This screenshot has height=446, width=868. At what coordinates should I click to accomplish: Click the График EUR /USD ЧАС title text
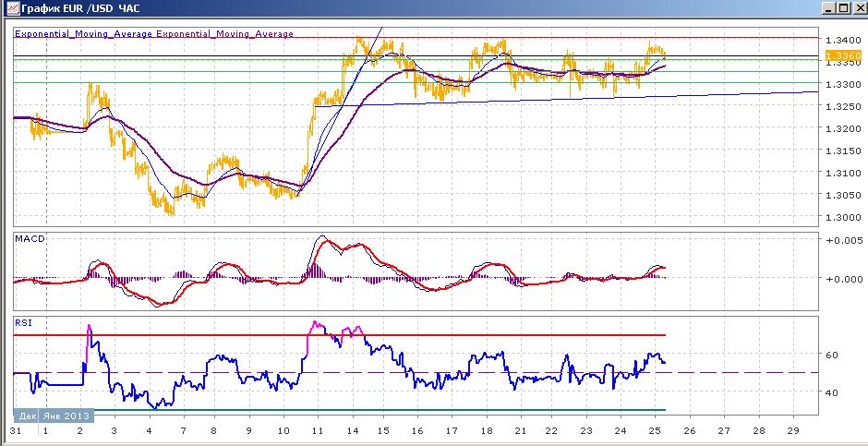pos(81,9)
